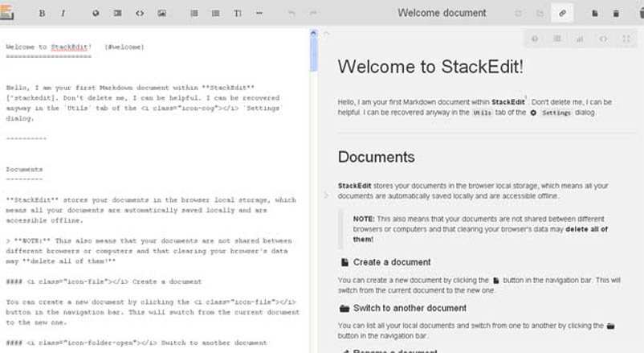Click the Welcome document title field
Image resolution: width=644 pixels, height=353 pixels.
tap(442, 13)
